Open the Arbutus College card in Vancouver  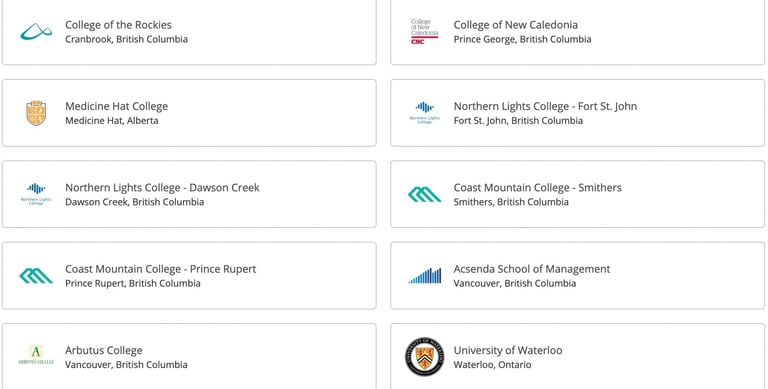pos(189,356)
